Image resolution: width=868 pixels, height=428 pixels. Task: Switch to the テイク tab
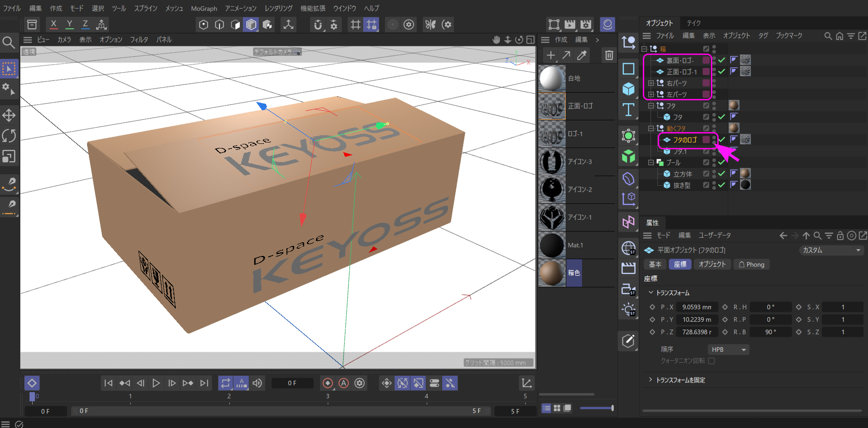(693, 23)
